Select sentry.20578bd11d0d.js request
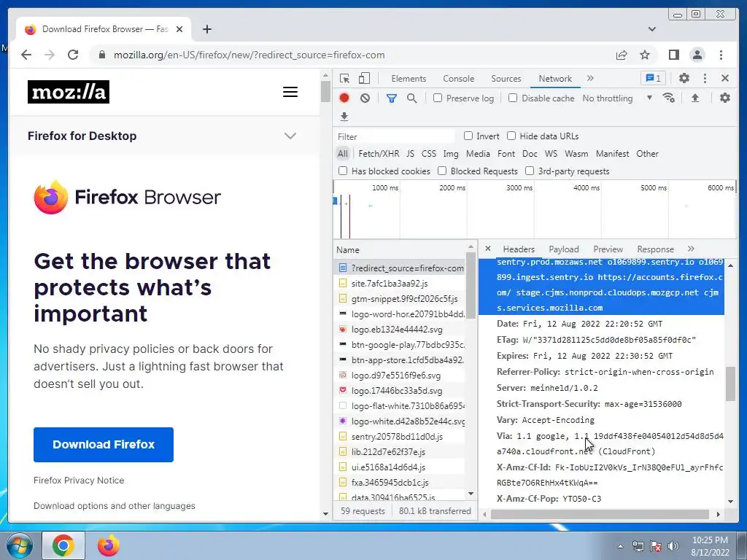 [399, 436]
